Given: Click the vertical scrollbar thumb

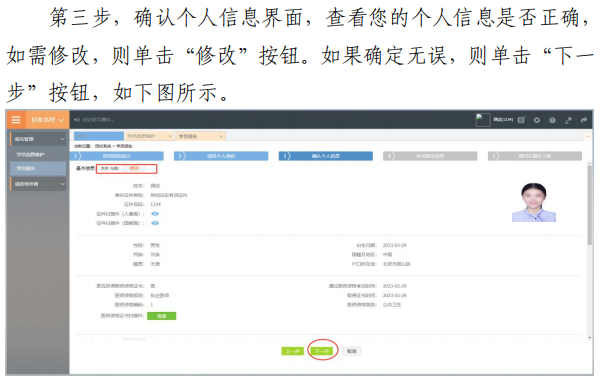Looking at the screenshot, I should tap(590, 205).
